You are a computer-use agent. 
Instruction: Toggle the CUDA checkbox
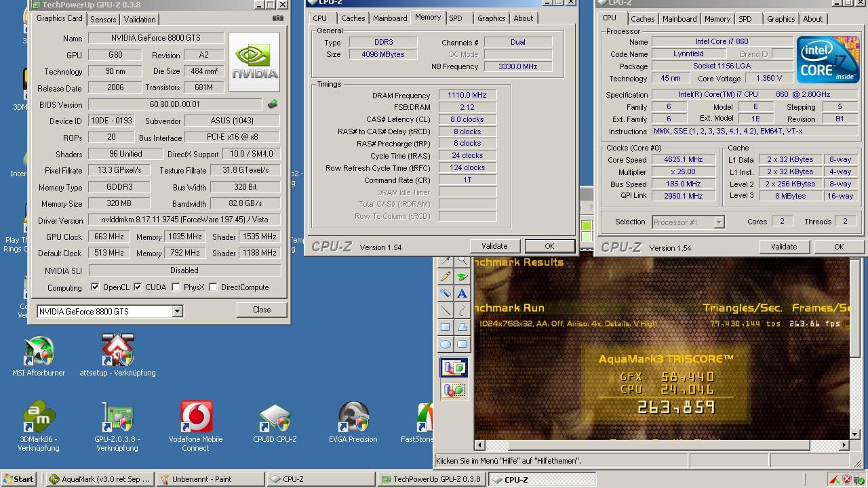pos(138,287)
